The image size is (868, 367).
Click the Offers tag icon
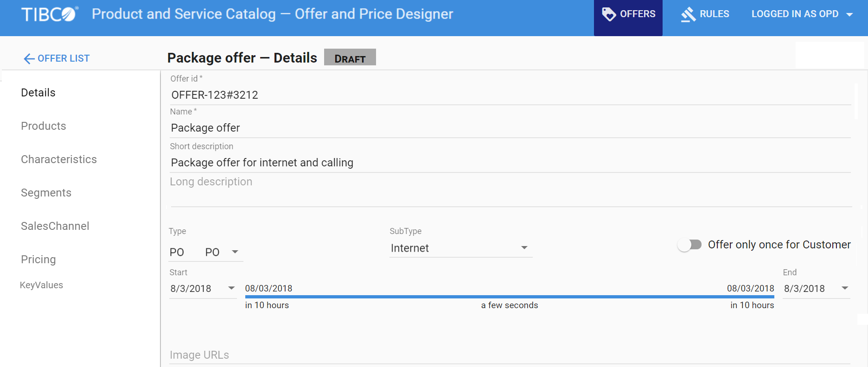pyautogui.click(x=608, y=14)
